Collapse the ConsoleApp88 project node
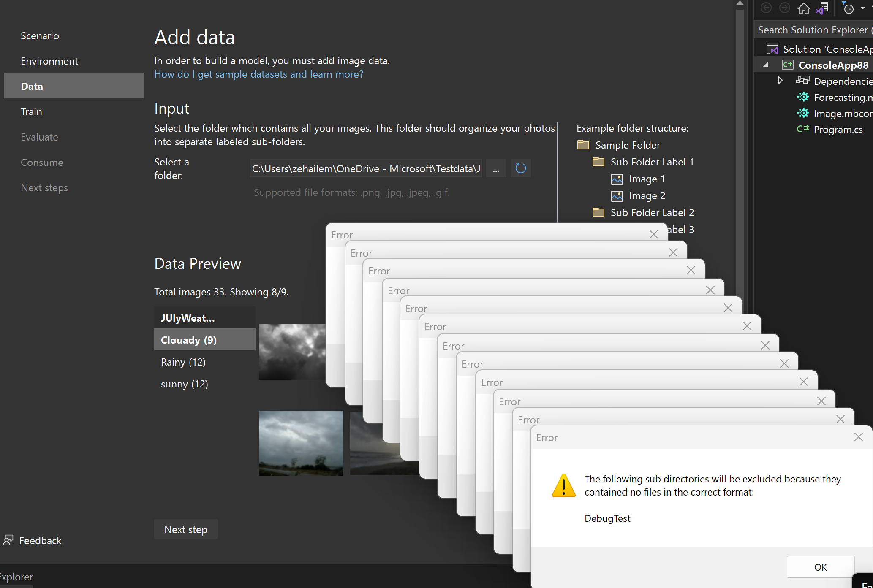873x588 pixels. pyautogui.click(x=766, y=65)
